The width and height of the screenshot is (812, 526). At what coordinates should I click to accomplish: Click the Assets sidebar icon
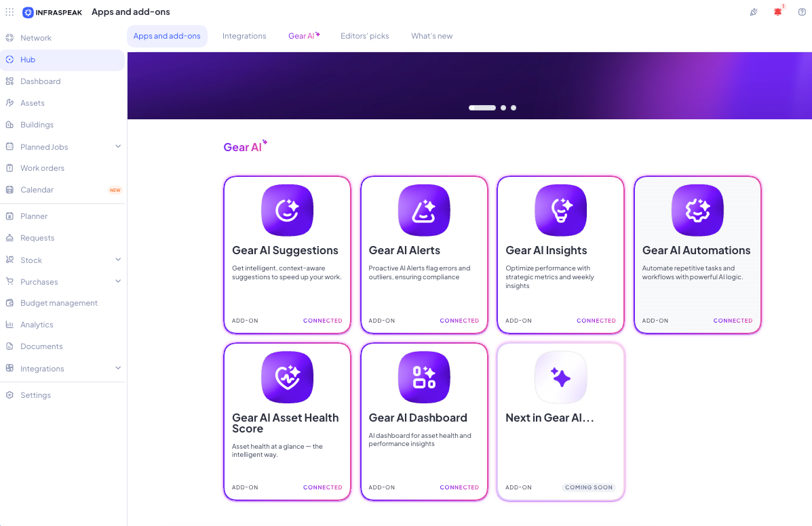tap(9, 103)
